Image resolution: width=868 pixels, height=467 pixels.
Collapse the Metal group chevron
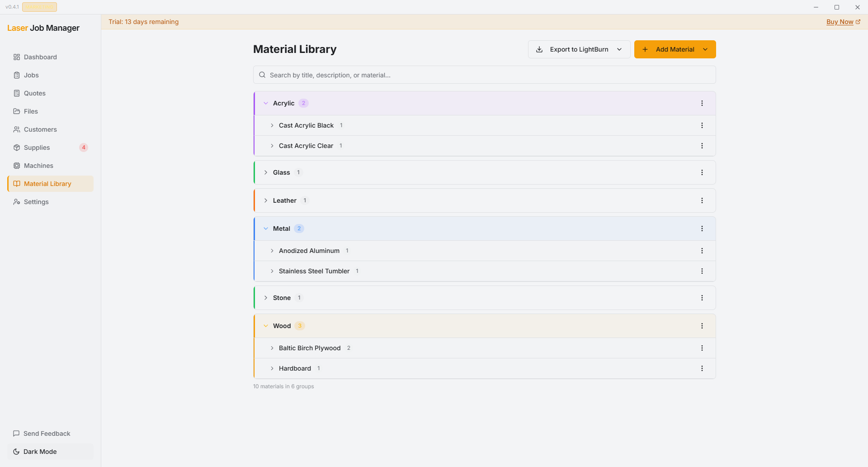point(266,229)
